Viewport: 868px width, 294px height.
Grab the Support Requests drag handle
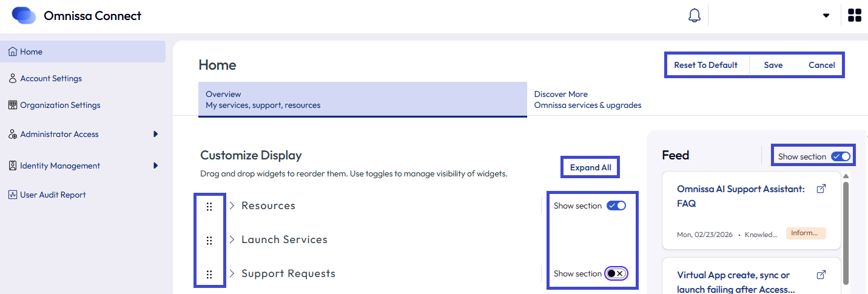coord(209,274)
